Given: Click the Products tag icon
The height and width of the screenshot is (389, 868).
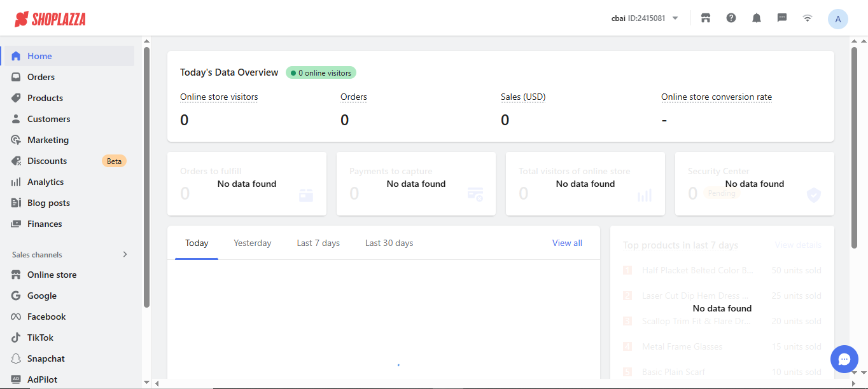Looking at the screenshot, I should [16, 98].
